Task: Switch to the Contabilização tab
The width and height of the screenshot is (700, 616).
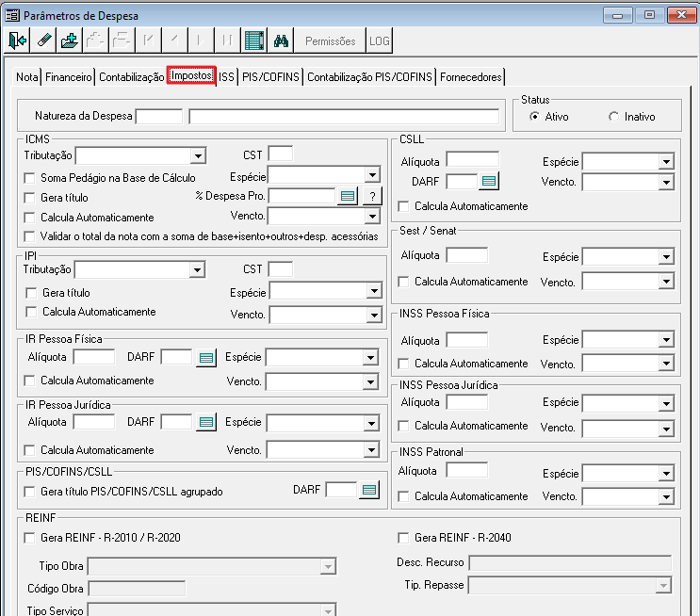Action: click(x=132, y=77)
